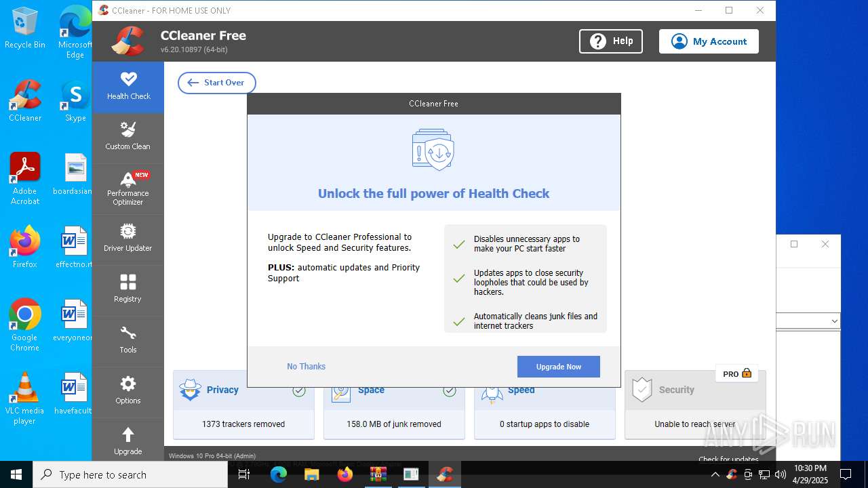Open File Explorer from the taskbar
Image resolution: width=868 pixels, height=488 pixels.
[x=312, y=474]
